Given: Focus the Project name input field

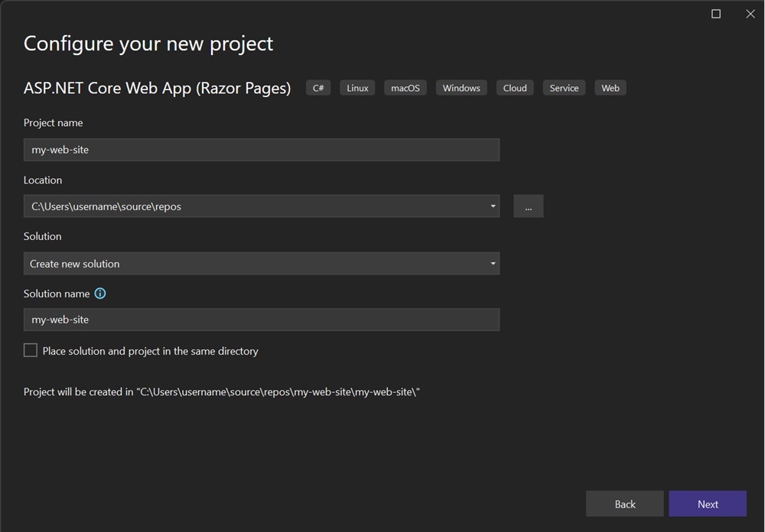Looking at the screenshot, I should [262, 150].
